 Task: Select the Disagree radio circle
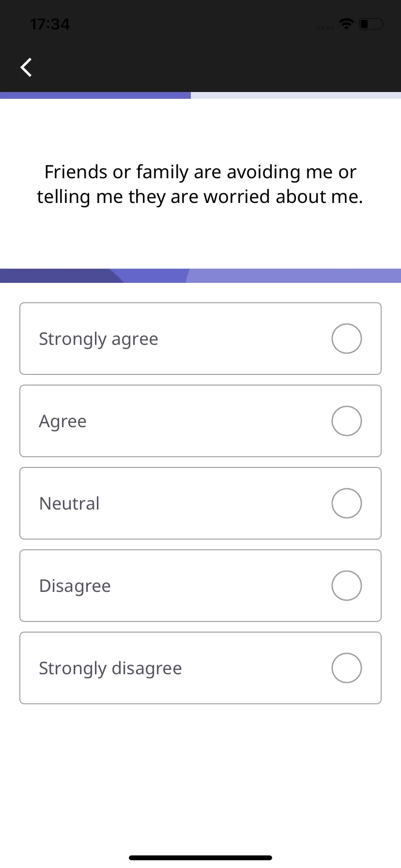(x=347, y=586)
